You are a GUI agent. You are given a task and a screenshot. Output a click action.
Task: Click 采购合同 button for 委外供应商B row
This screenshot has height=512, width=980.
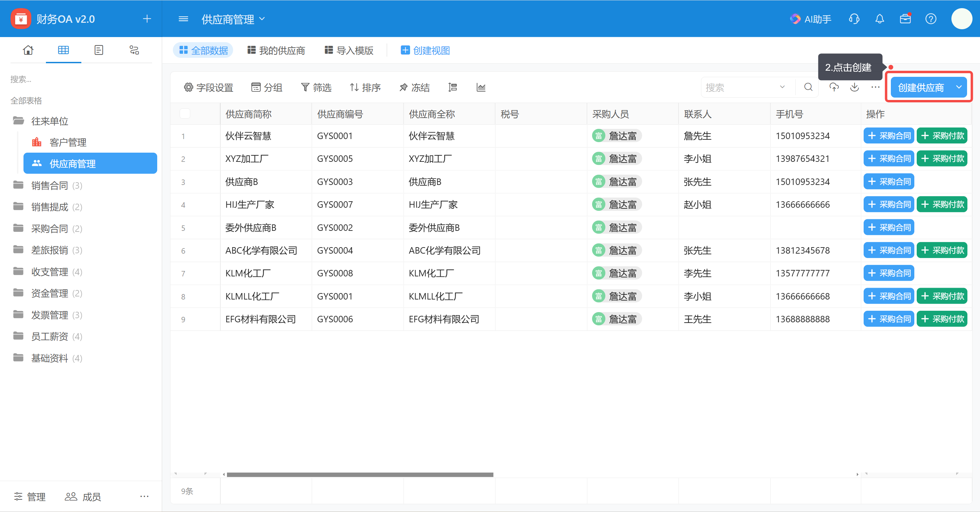click(x=889, y=227)
